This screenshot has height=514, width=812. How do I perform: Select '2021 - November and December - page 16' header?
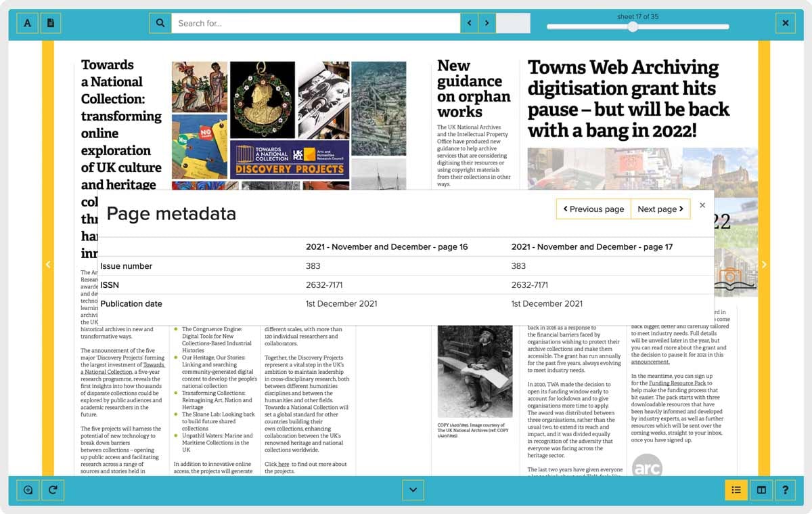386,247
